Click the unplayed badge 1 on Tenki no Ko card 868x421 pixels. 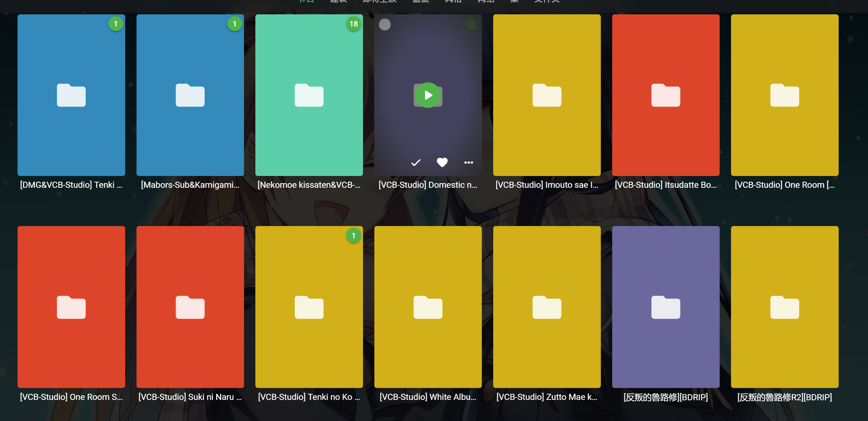tap(354, 236)
